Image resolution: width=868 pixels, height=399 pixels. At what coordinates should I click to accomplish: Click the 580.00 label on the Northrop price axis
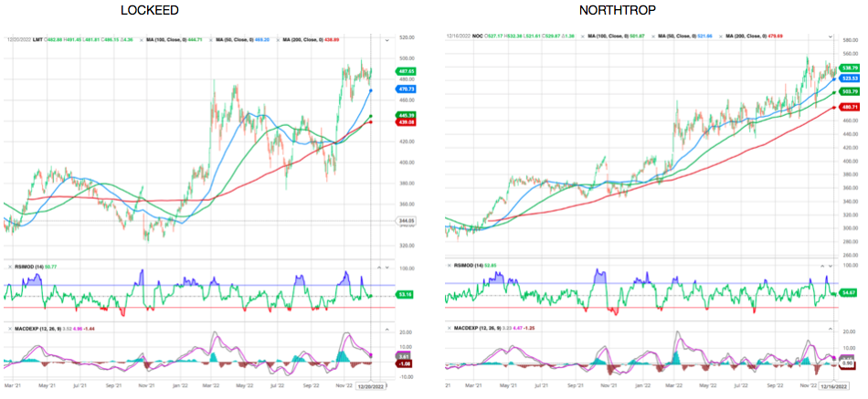[851, 41]
